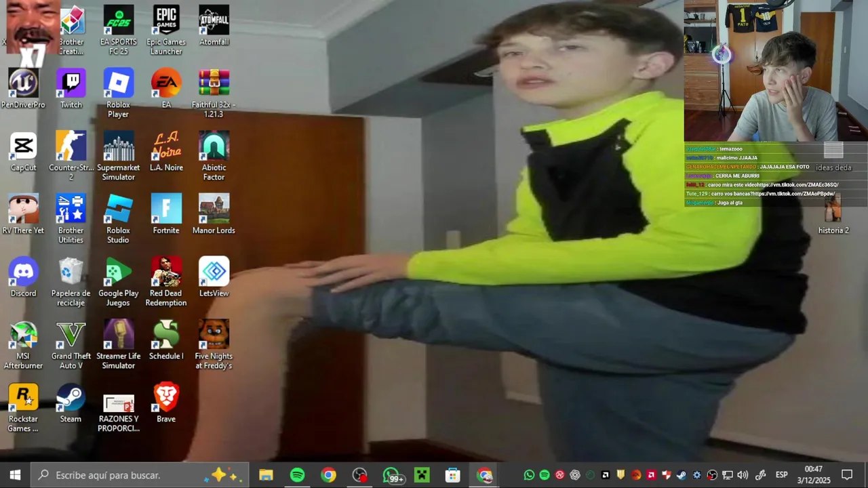Image resolution: width=868 pixels, height=488 pixels.
Task: Open the Windows notification center
Action: click(x=847, y=475)
